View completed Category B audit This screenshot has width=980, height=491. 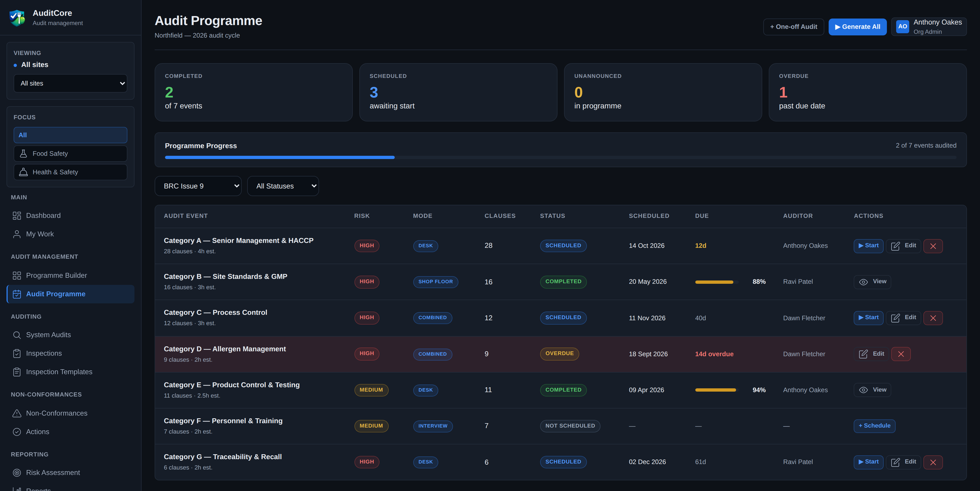(872, 281)
